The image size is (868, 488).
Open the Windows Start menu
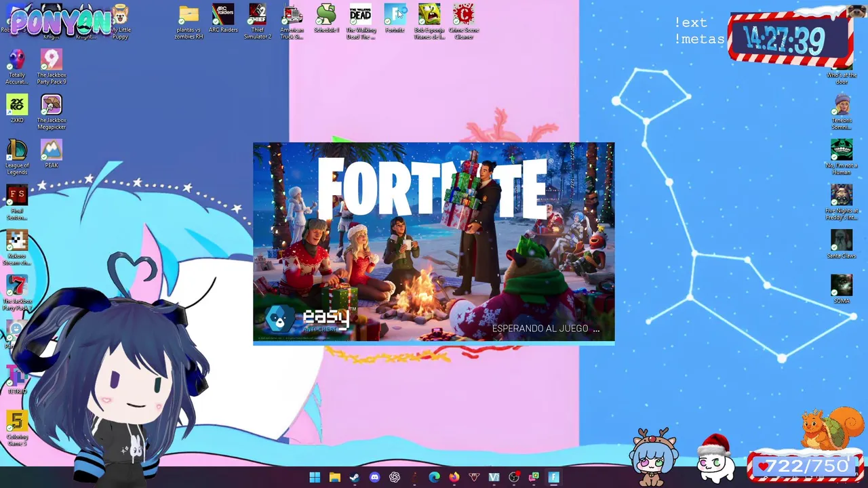click(x=315, y=477)
